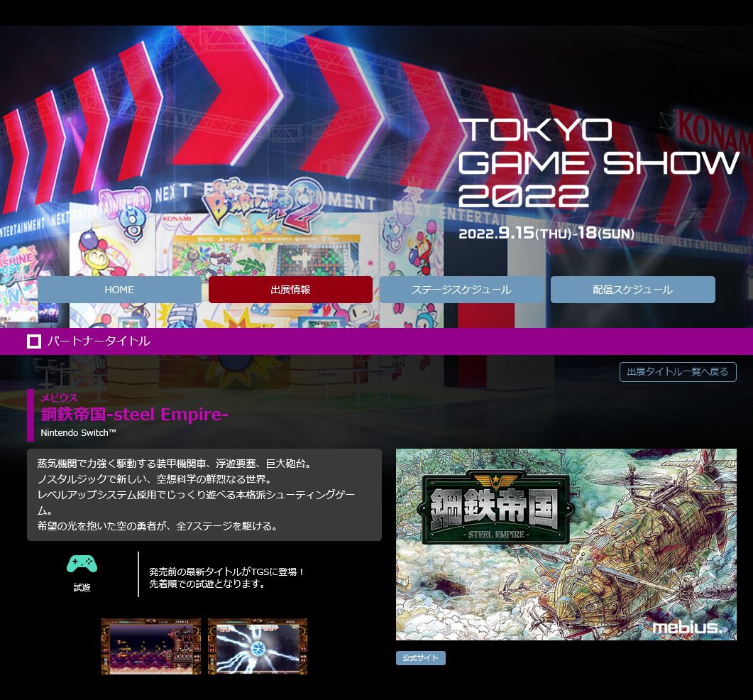Click the text 先着順での試遊となります。
Viewport: 753px width, 700px height.
207,584
